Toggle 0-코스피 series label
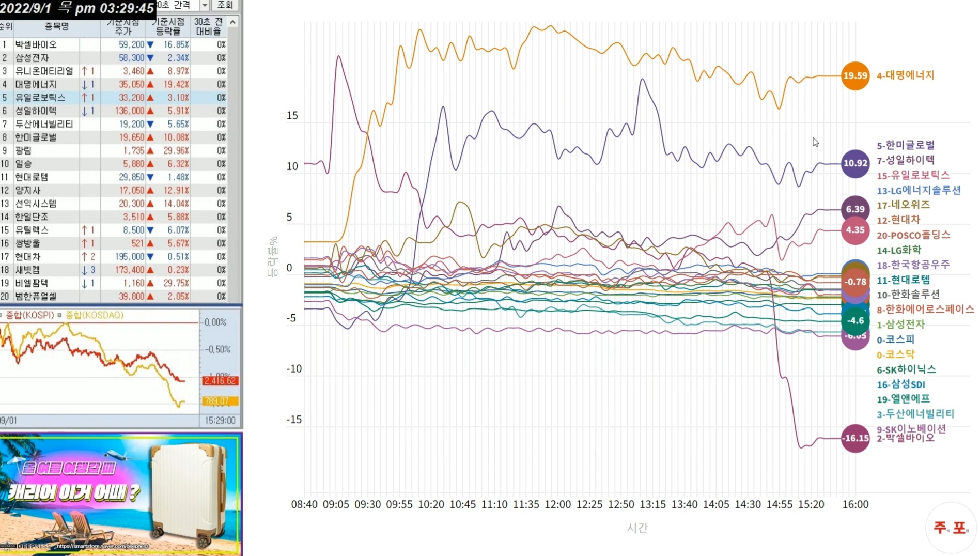 [x=895, y=339]
